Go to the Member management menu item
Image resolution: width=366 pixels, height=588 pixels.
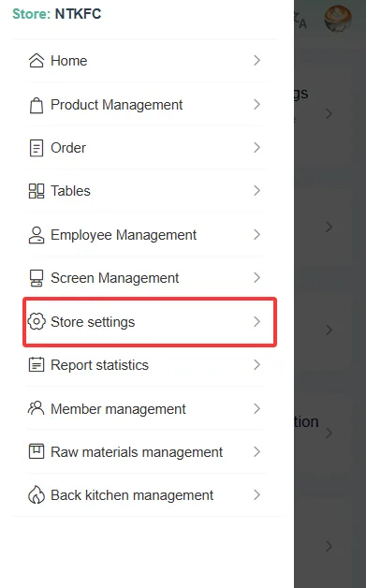(146, 408)
